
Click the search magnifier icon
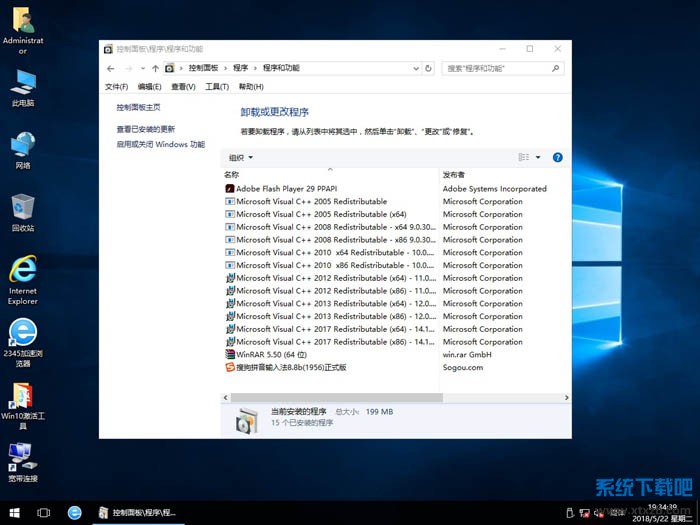coord(555,68)
